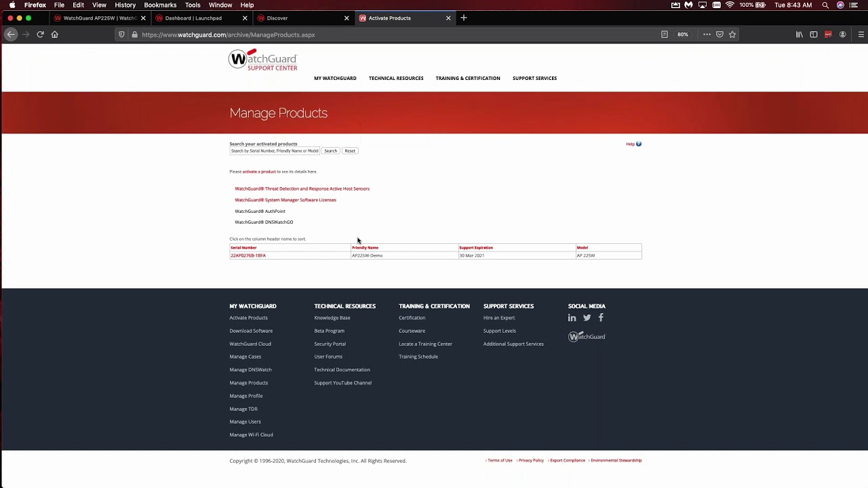Save the page to Pocket icon
868x488 pixels.
click(719, 35)
